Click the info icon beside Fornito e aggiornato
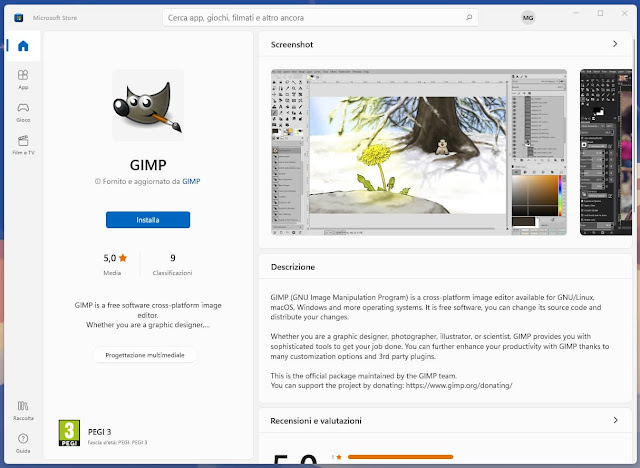Viewport: 640px width, 468px height. 98,182
